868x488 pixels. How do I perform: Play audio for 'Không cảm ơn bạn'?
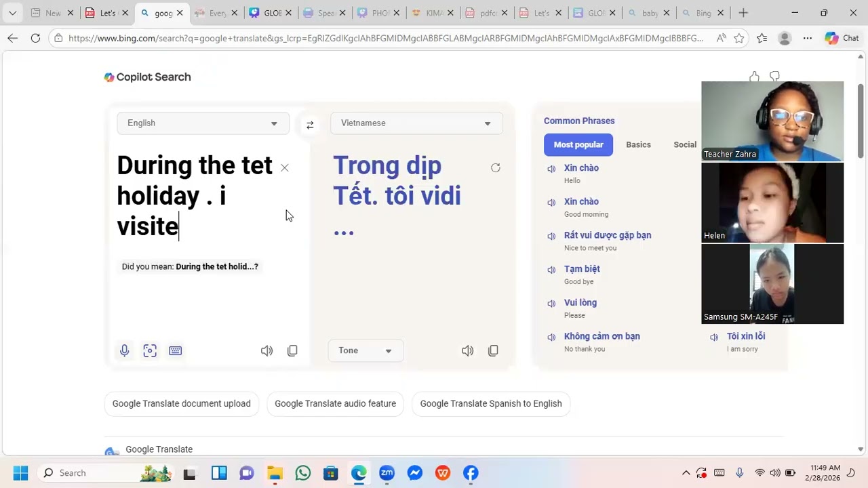[551, 338]
